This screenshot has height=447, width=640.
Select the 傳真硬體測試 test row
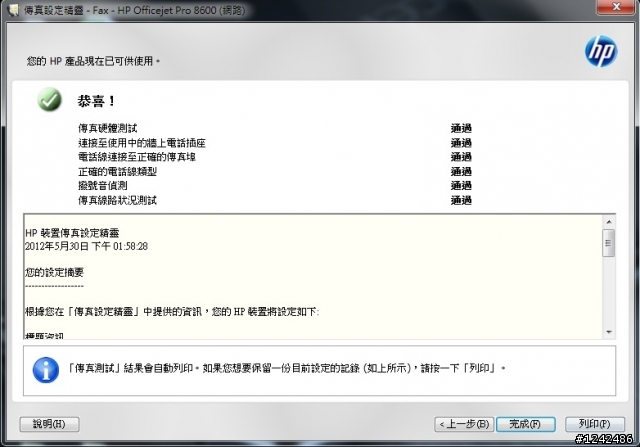coord(108,128)
